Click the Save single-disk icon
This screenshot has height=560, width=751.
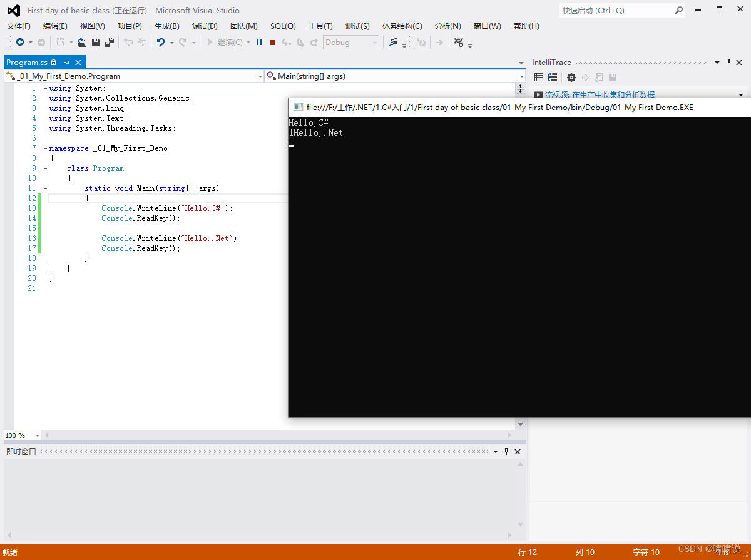(x=96, y=42)
